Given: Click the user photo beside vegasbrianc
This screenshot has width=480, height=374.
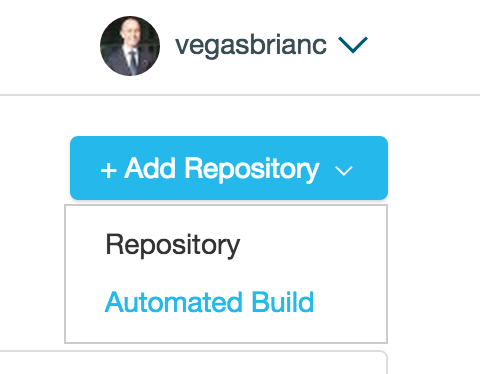Looking at the screenshot, I should 130,46.
